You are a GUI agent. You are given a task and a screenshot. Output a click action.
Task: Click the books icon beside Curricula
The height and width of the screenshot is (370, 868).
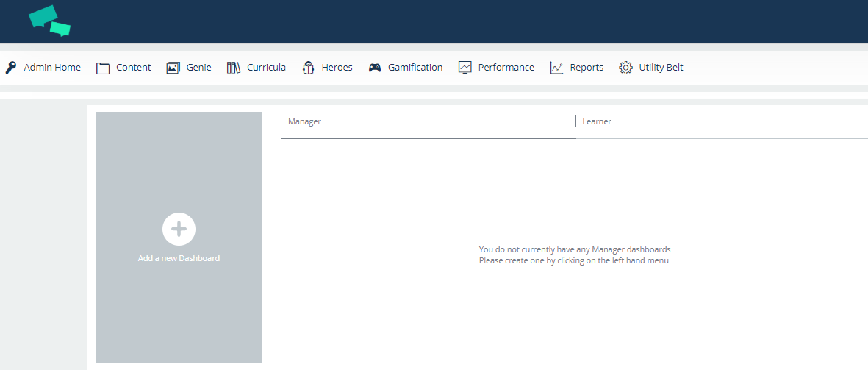(x=234, y=68)
